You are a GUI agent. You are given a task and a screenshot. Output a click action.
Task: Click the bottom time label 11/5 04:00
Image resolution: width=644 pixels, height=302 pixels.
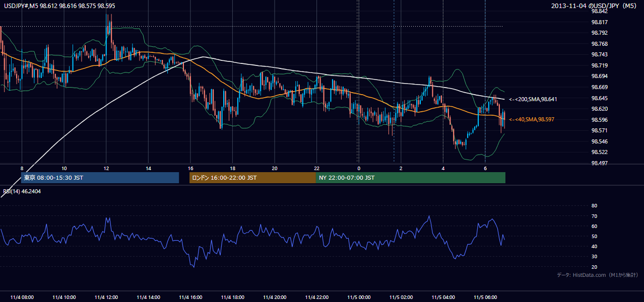click(x=443, y=297)
